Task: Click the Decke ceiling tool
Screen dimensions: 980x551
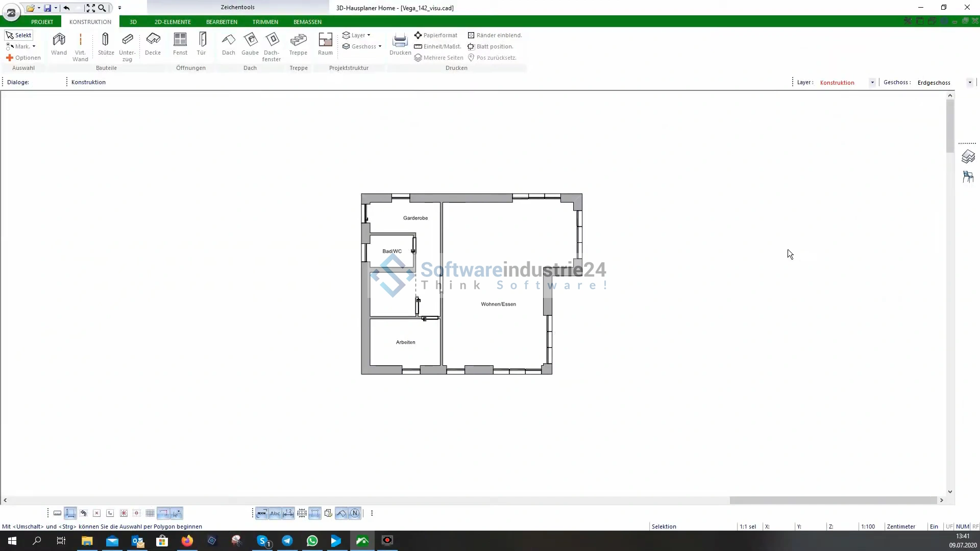Action: [x=153, y=44]
